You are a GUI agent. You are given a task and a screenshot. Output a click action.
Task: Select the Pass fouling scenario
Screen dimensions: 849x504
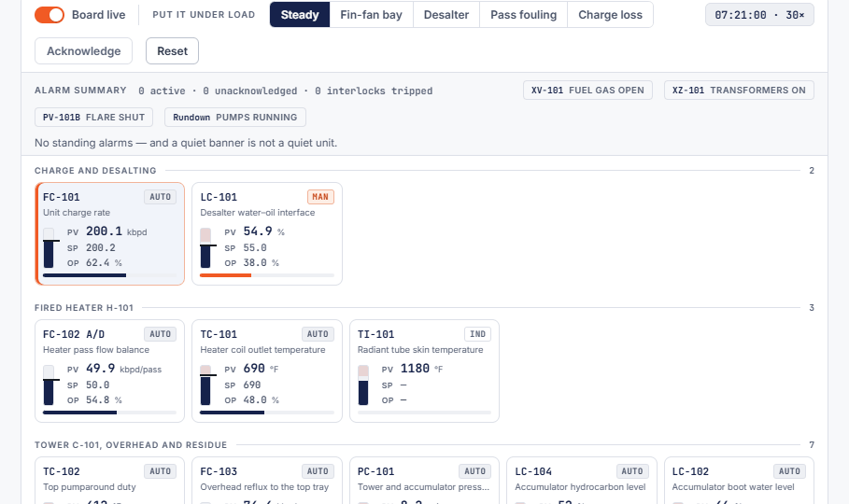point(523,15)
